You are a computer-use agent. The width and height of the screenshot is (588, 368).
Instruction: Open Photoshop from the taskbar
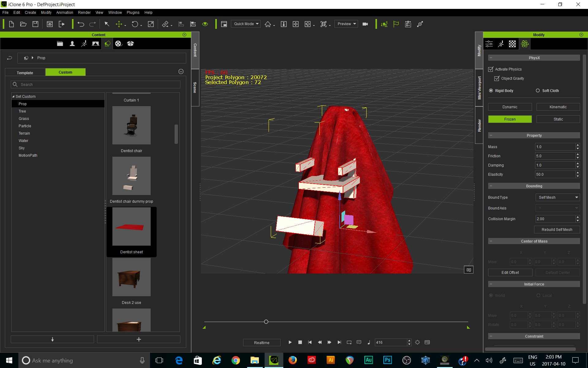pyautogui.click(x=387, y=360)
